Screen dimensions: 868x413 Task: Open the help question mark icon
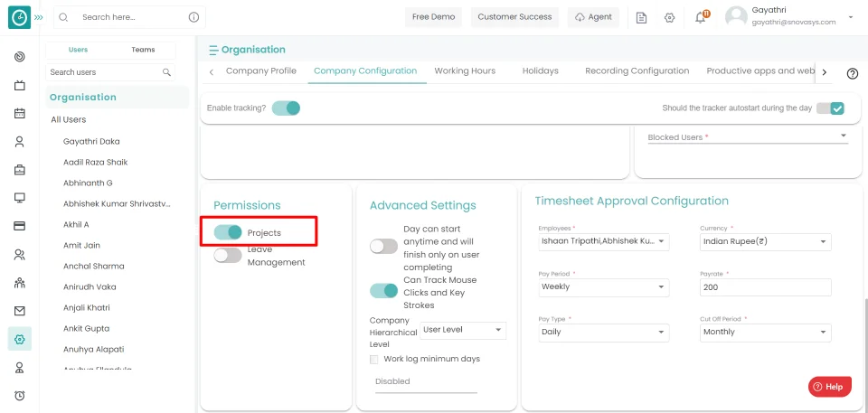pyautogui.click(x=852, y=73)
